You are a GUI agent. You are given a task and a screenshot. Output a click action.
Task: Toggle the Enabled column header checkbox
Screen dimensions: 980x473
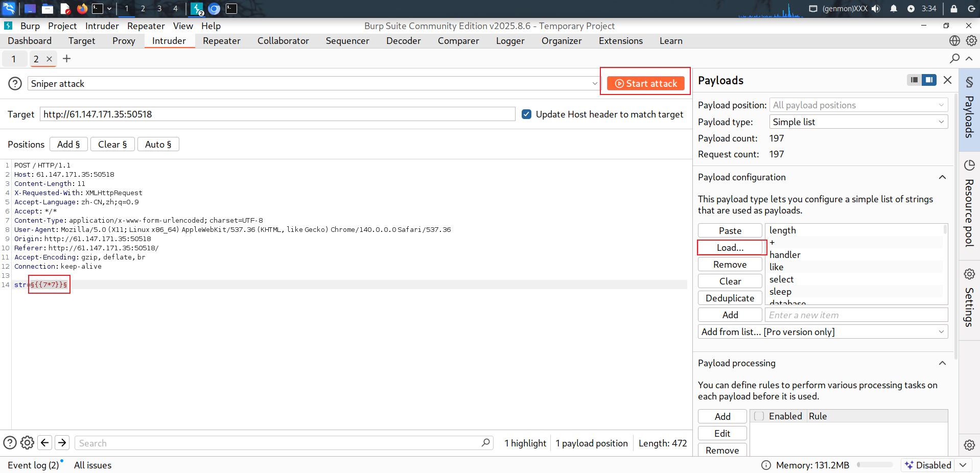(x=759, y=416)
